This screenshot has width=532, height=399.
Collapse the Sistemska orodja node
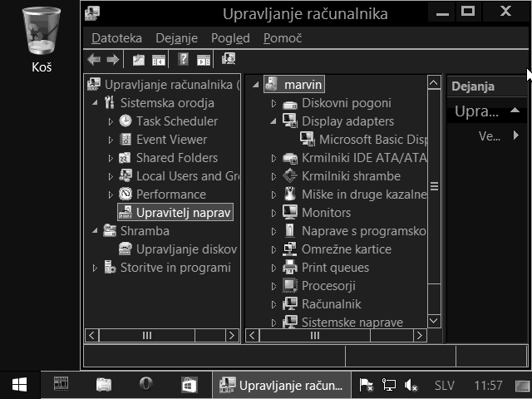[x=95, y=102]
